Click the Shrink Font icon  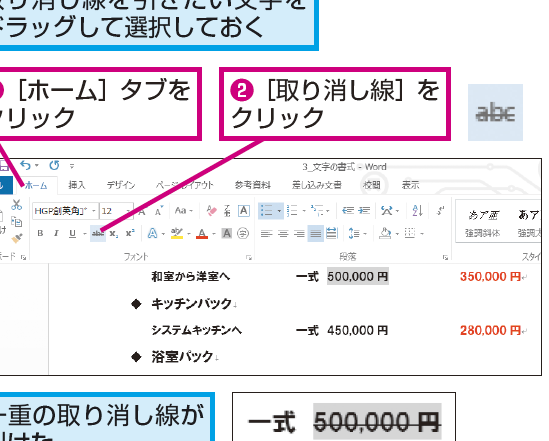tap(159, 211)
